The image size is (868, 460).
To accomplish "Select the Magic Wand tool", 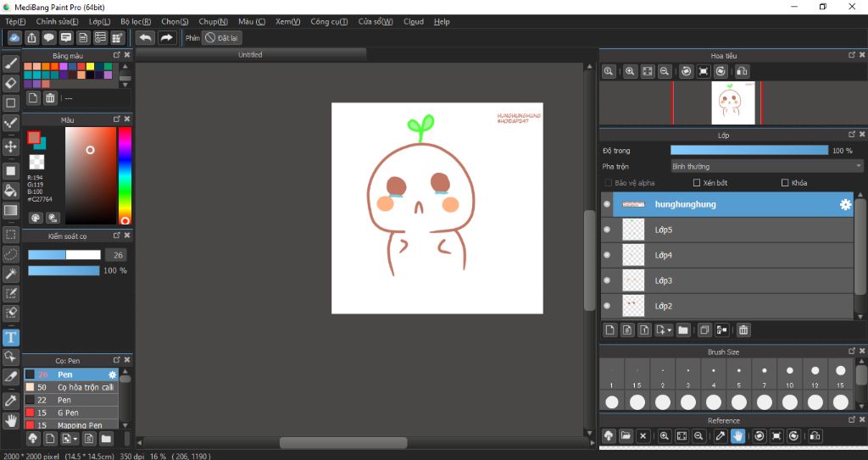I will [x=10, y=274].
